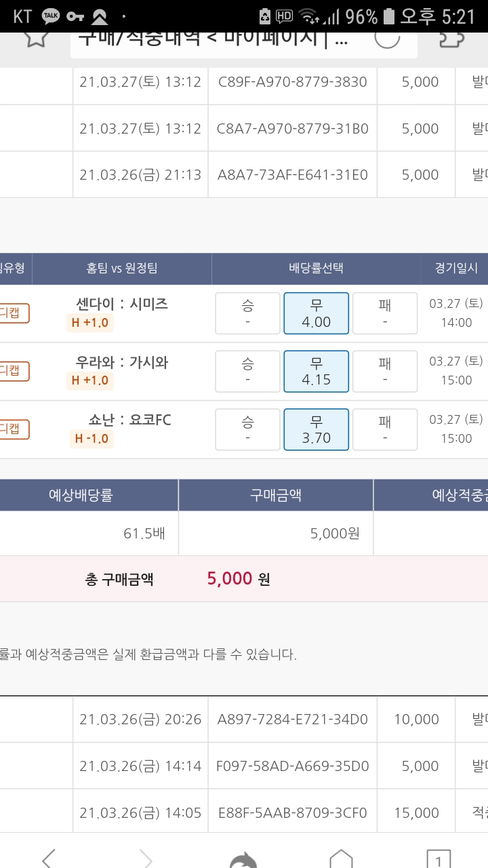
Task: Go to the browser home page
Action: [x=341, y=857]
